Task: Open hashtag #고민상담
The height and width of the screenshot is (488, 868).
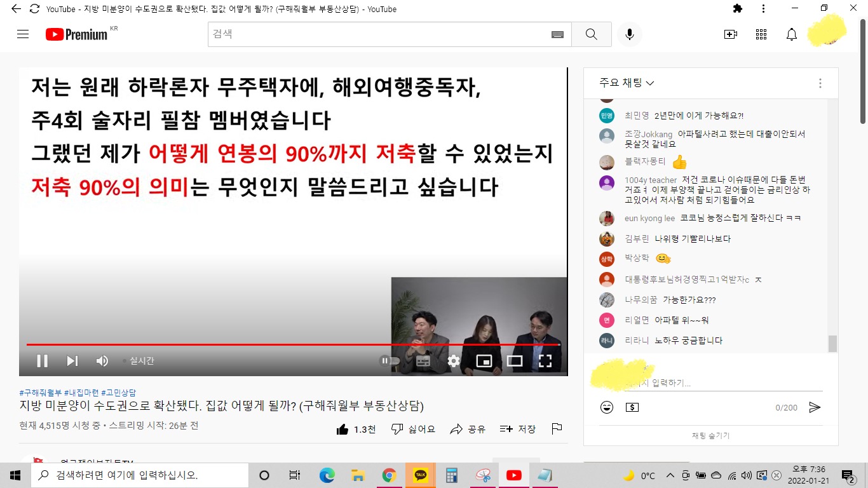Action: (118, 393)
